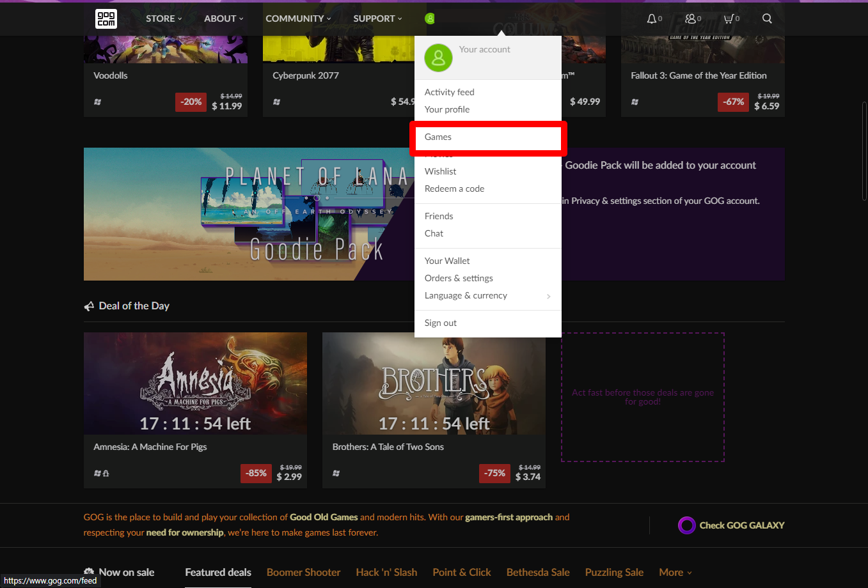Open Wishlist from account menu
This screenshot has height=588, width=868.
coord(441,171)
